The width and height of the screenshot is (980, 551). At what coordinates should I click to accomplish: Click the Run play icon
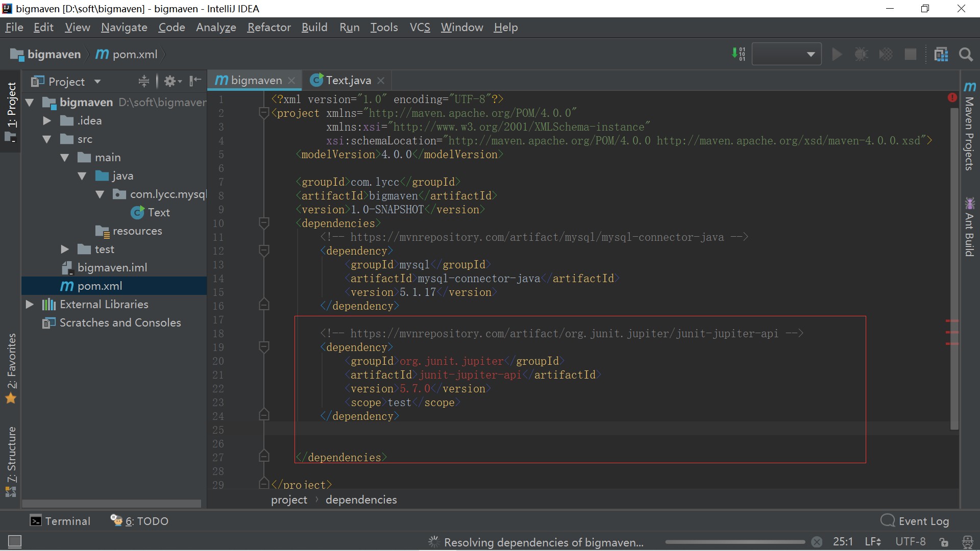[837, 55]
